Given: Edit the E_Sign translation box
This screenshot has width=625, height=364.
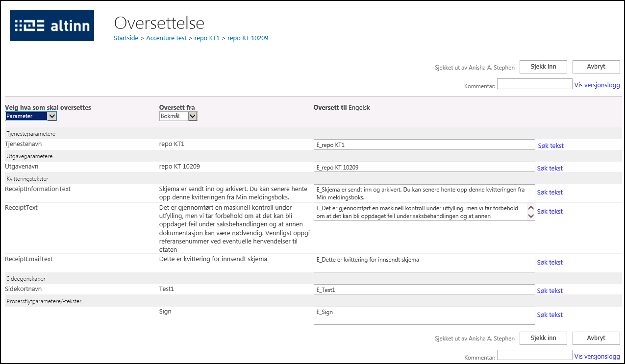Looking at the screenshot, I should tap(424, 315).
